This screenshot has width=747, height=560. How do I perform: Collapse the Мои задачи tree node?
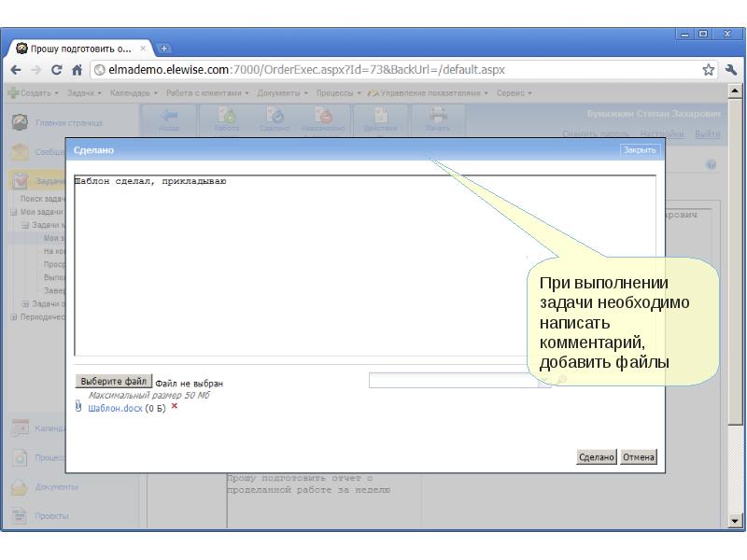click(14, 212)
